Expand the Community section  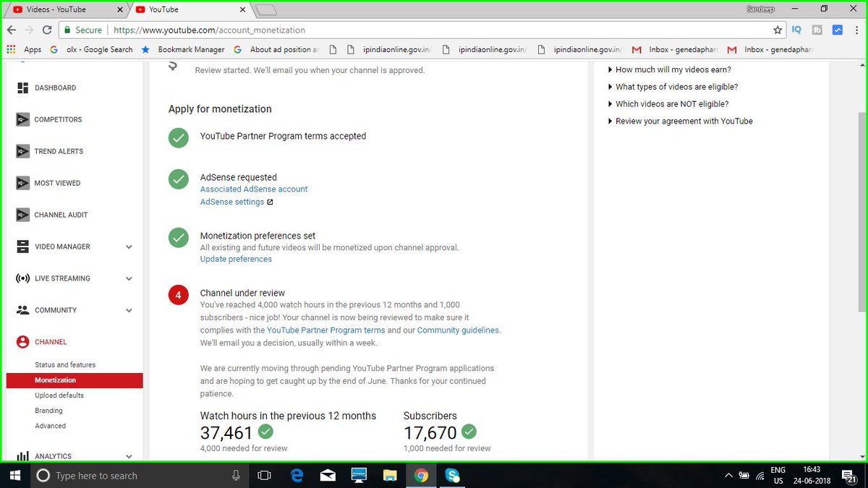click(129, 310)
